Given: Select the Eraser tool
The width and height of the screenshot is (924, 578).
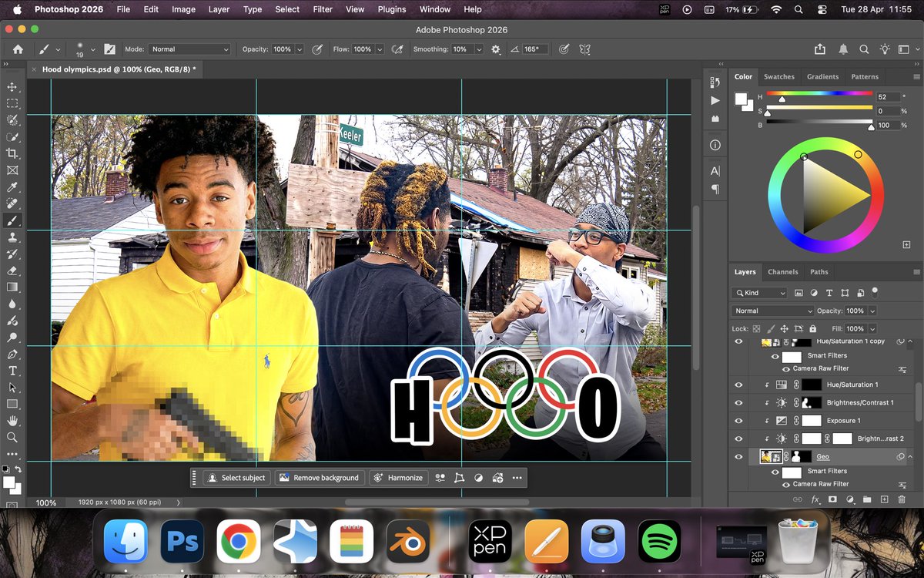Looking at the screenshot, I should coord(12,271).
